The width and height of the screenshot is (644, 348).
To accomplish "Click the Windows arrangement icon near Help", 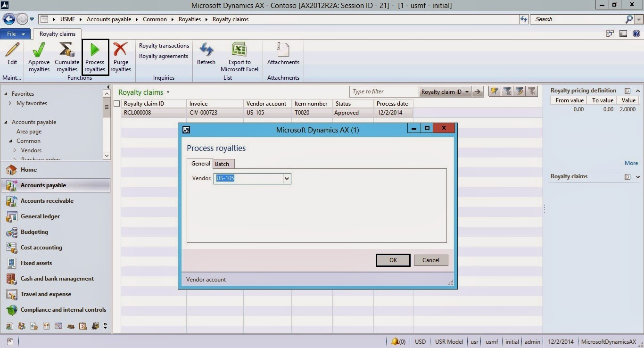I will (610, 33).
